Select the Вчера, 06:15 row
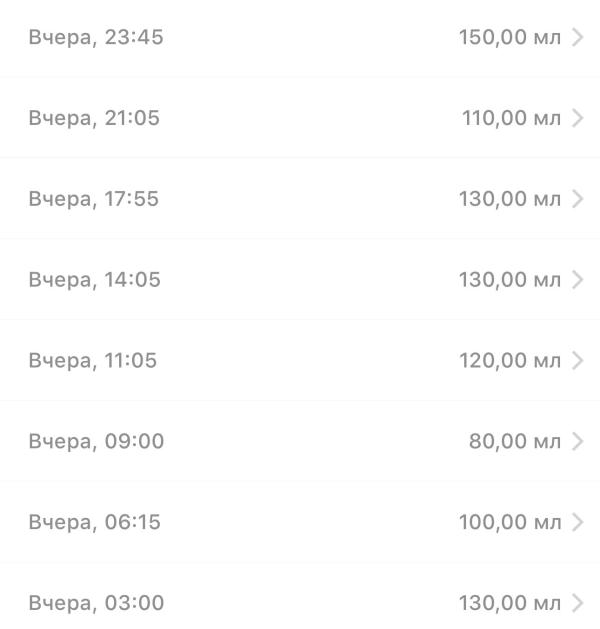The width and height of the screenshot is (600, 629). [94, 522]
